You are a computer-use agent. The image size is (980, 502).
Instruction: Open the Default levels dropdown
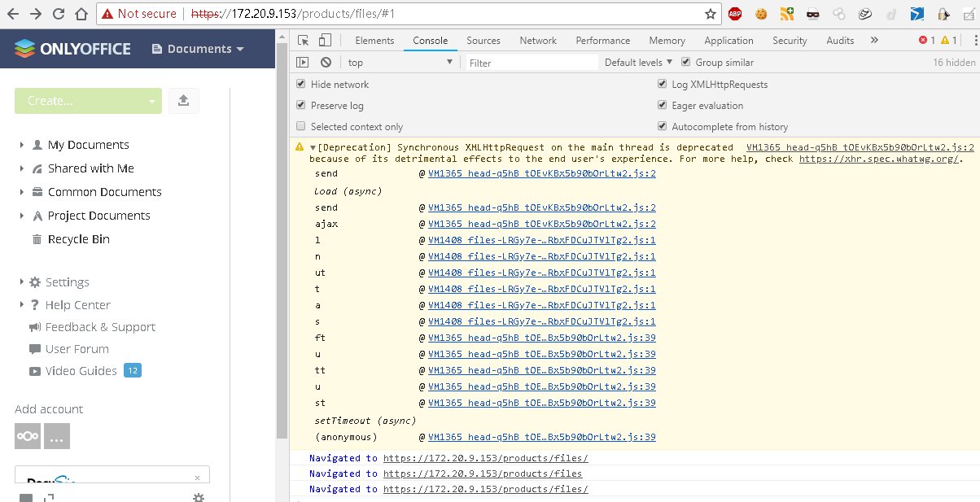pos(636,62)
